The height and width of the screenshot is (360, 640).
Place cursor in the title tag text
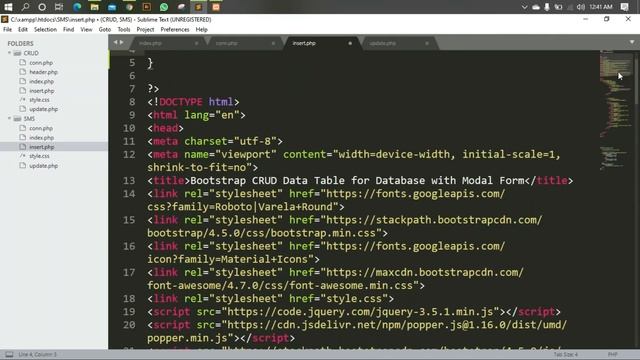point(357,180)
